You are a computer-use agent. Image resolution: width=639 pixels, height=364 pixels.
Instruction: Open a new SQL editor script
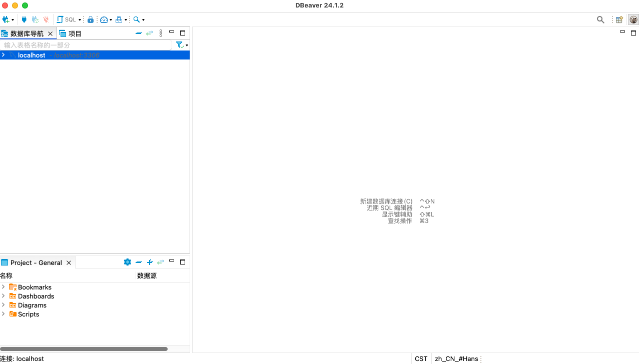[67, 19]
